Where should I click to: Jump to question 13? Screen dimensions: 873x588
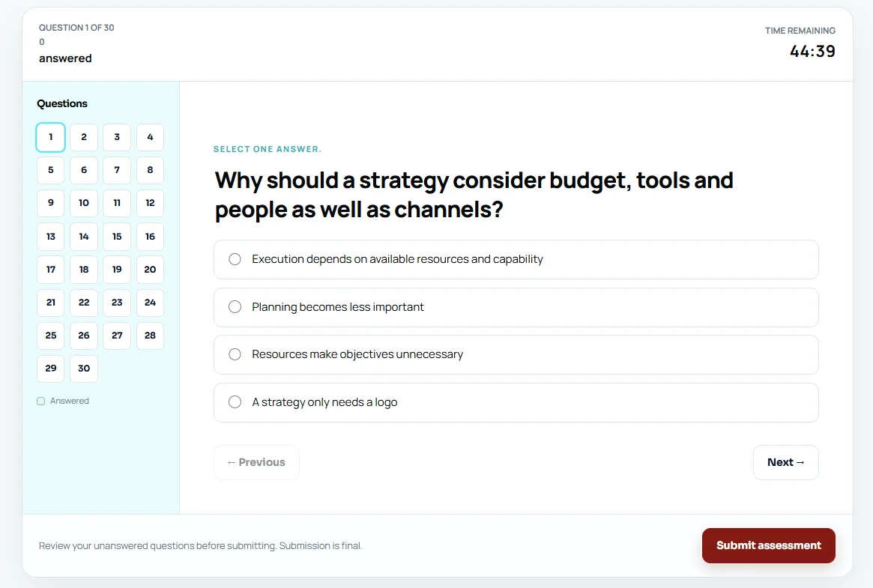click(51, 237)
